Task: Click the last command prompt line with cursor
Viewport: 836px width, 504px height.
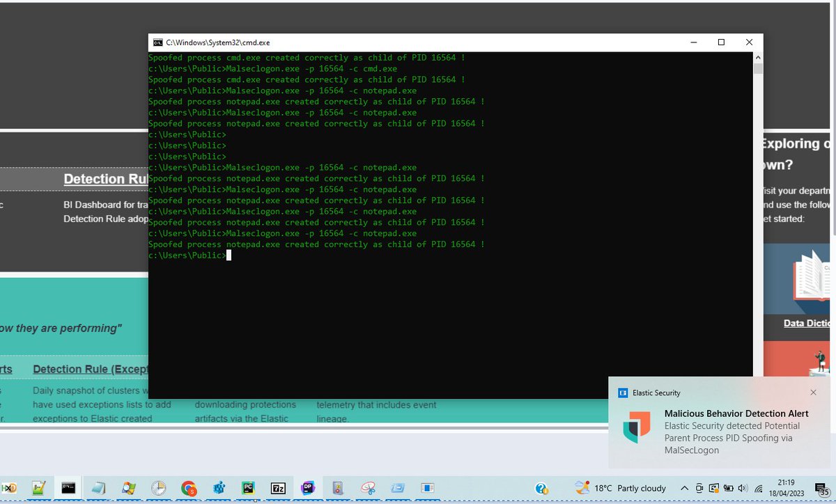Action: pyautogui.click(x=189, y=255)
